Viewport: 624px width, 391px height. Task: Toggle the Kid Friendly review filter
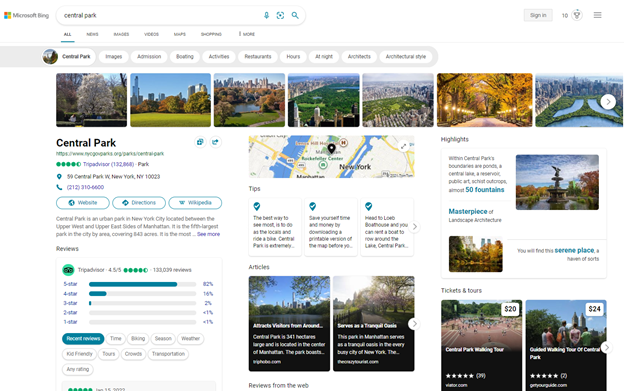point(79,354)
